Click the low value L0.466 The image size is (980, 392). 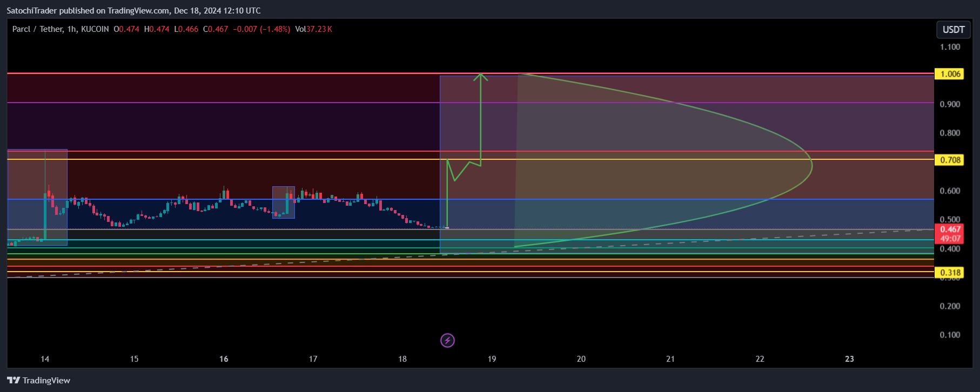pos(186,29)
